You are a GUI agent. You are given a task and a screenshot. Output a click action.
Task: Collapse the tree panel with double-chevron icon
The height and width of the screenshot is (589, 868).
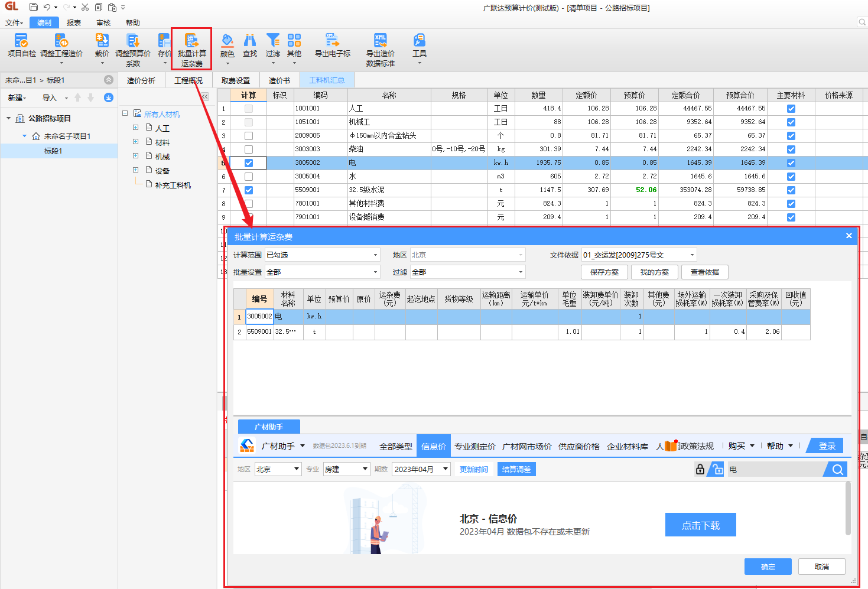tap(205, 96)
